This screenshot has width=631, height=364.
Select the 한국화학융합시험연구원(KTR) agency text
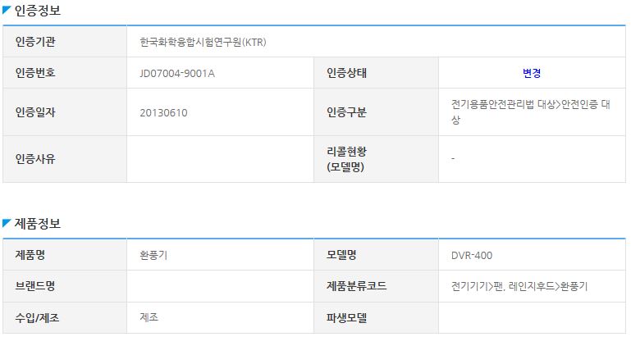(x=203, y=42)
